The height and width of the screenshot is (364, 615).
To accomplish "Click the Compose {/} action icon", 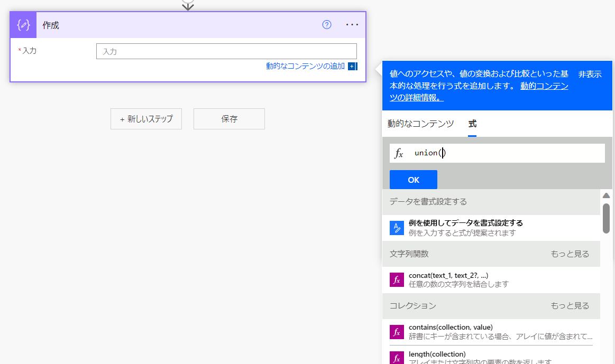I will (x=22, y=24).
